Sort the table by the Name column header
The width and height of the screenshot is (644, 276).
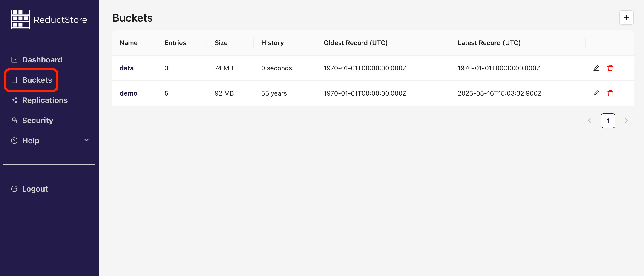click(128, 43)
